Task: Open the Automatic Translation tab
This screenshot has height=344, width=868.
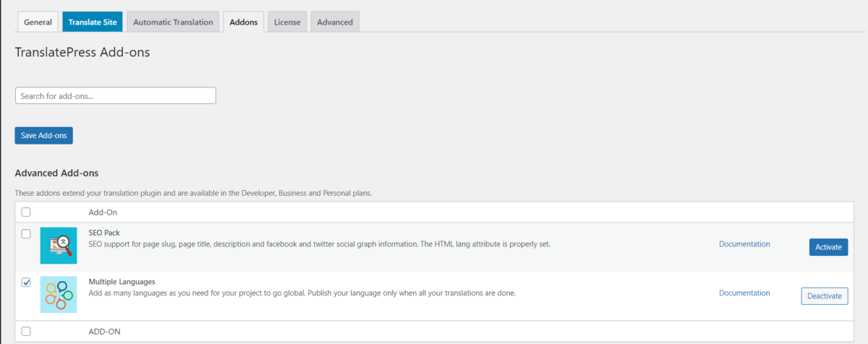Action: (173, 22)
